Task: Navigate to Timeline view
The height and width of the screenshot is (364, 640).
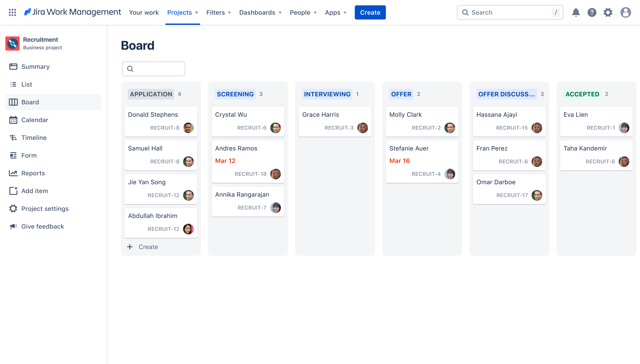Action: [x=34, y=137]
